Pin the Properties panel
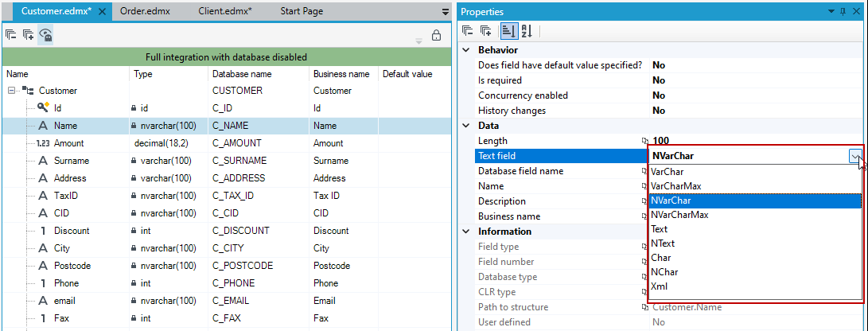Viewport: 868px width, 331px height. coord(843,12)
